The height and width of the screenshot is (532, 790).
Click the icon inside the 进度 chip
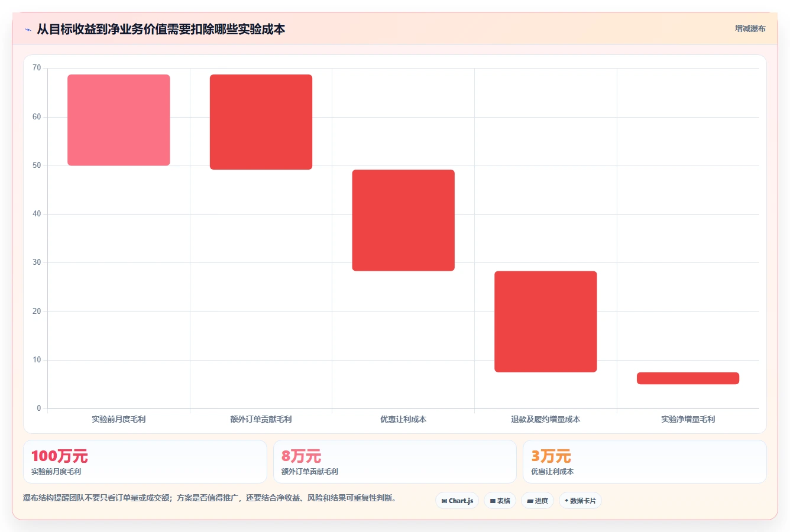pyautogui.click(x=530, y=501)
